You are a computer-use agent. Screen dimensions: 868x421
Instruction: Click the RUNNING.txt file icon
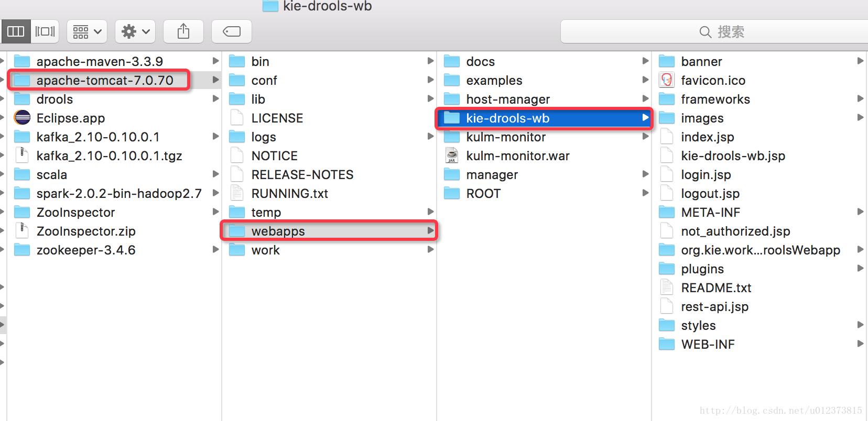(237, 193)
